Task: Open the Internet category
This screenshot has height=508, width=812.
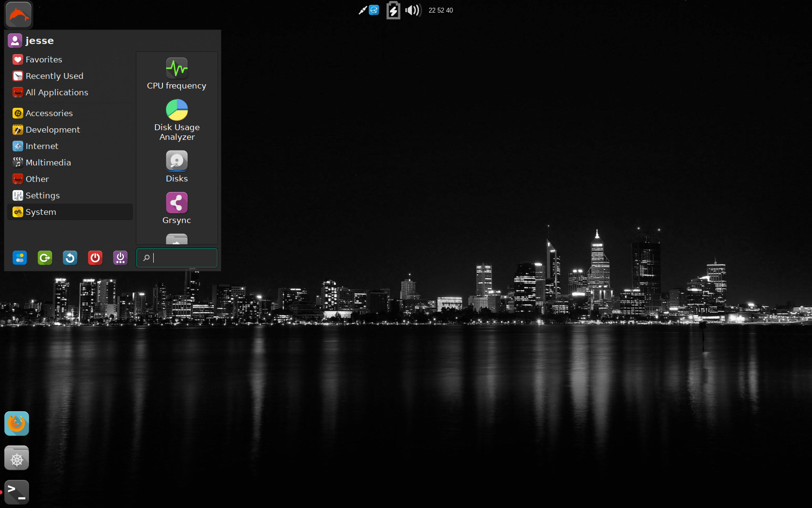Action: click(x=70, y=146)
